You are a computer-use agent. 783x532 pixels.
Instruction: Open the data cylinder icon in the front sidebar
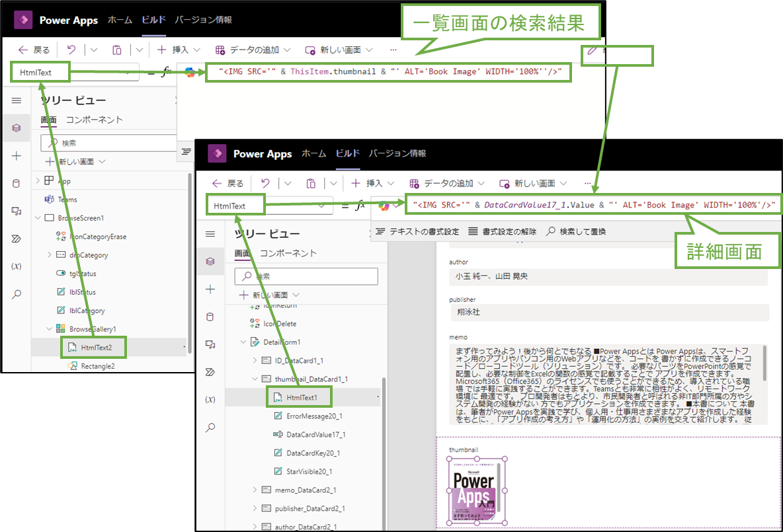tap(210, 317)
